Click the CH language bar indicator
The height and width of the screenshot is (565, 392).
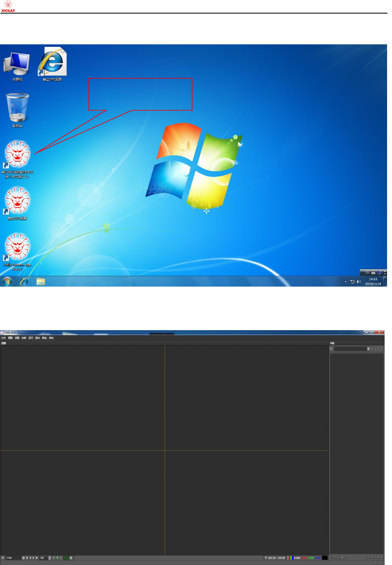[367, 273]
